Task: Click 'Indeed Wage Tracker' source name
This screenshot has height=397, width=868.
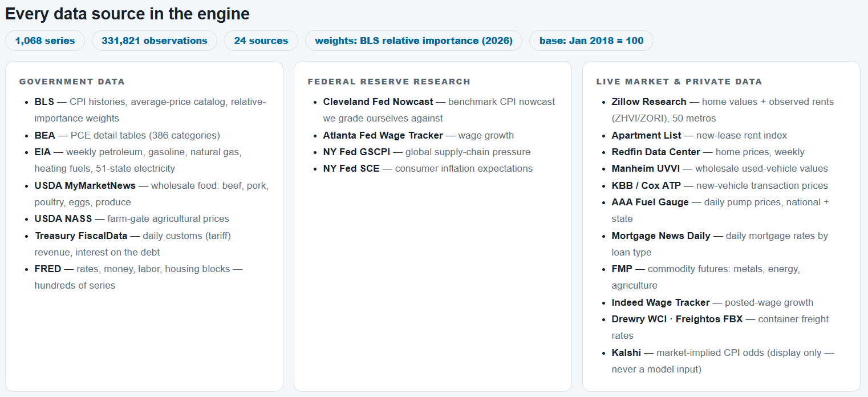Action: coord(661,302)
